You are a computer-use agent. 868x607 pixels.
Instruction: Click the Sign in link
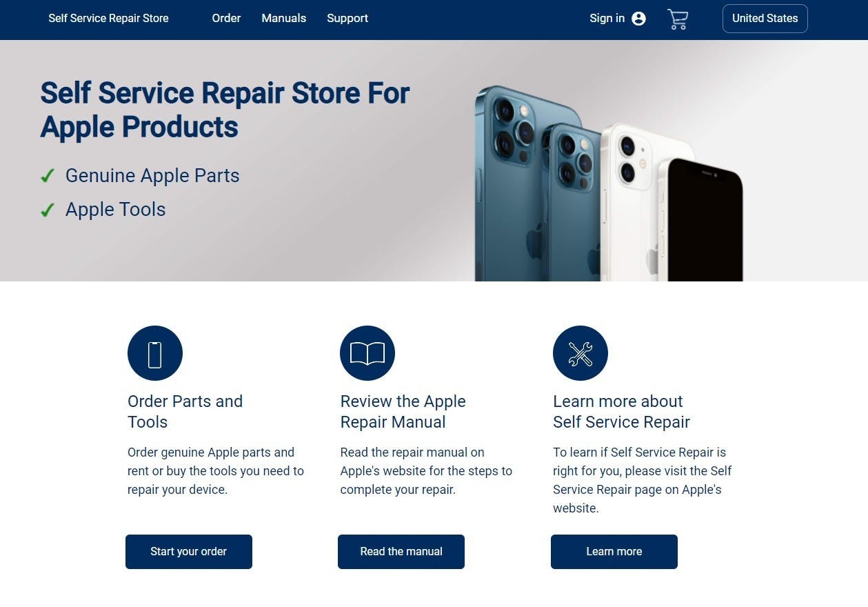(x=607, y=19)
